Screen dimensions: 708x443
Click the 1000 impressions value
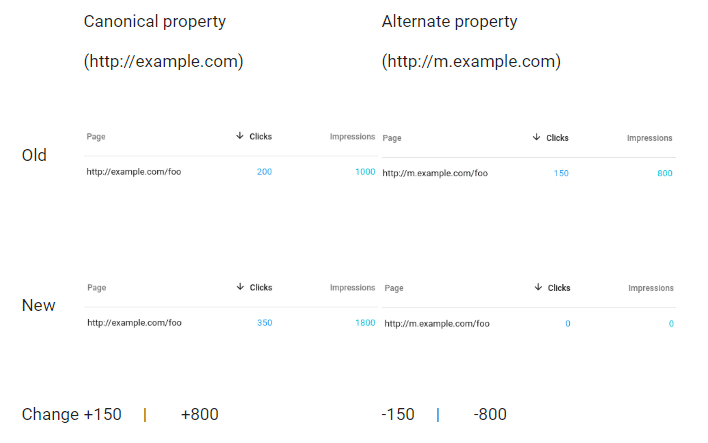coord(365,172)
